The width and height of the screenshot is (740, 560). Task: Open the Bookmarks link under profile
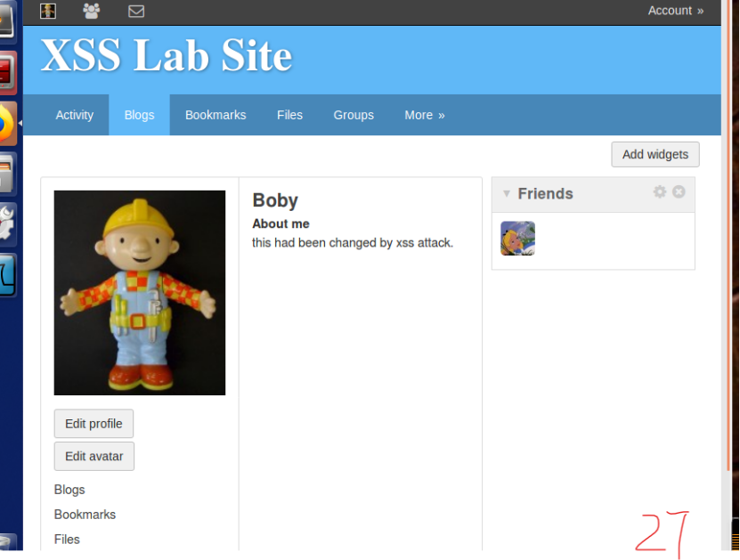coord(85,515)
